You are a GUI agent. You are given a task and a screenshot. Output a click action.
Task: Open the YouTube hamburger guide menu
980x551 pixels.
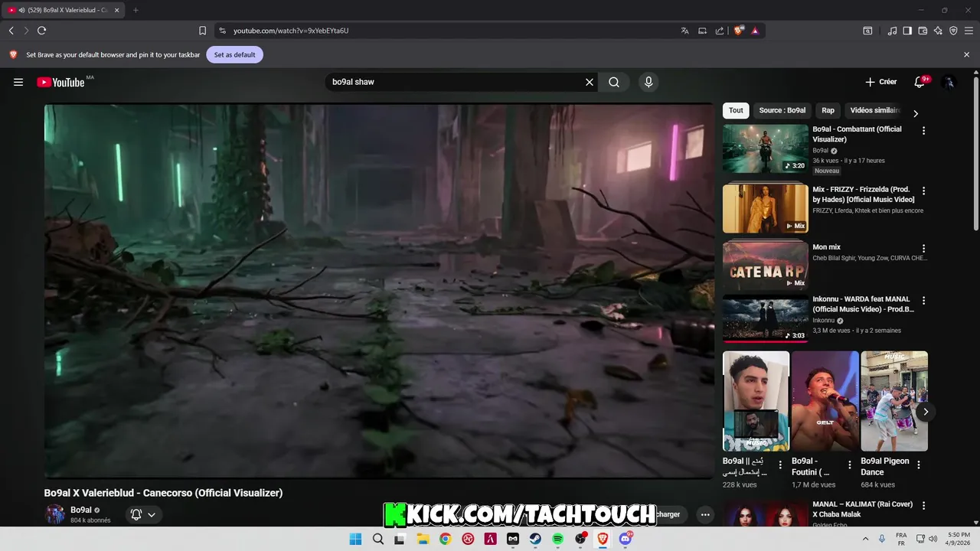(x=18, y=82)
